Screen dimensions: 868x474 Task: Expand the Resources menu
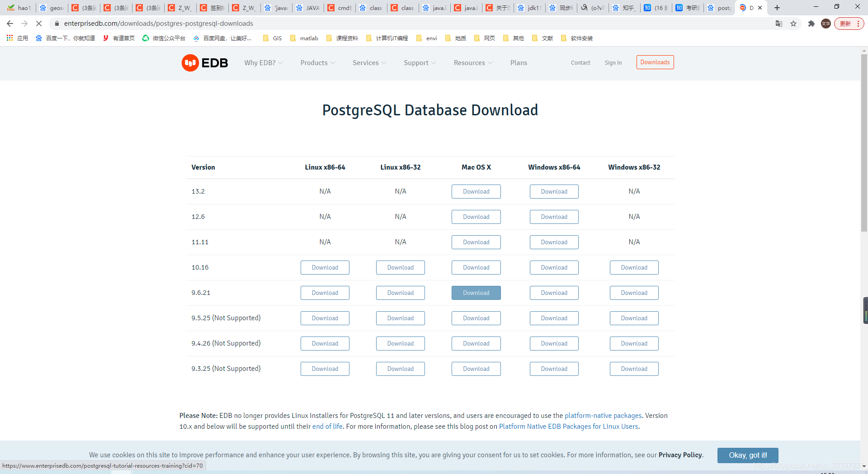pyautogui.click(x=473, y=63)
